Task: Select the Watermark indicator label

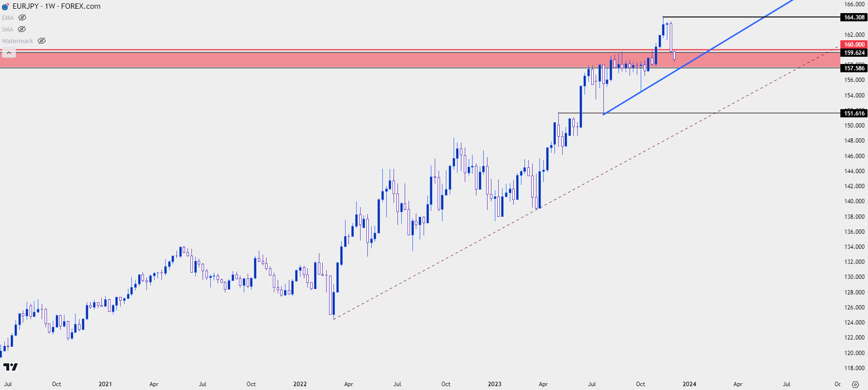Action: pos(17,41)
